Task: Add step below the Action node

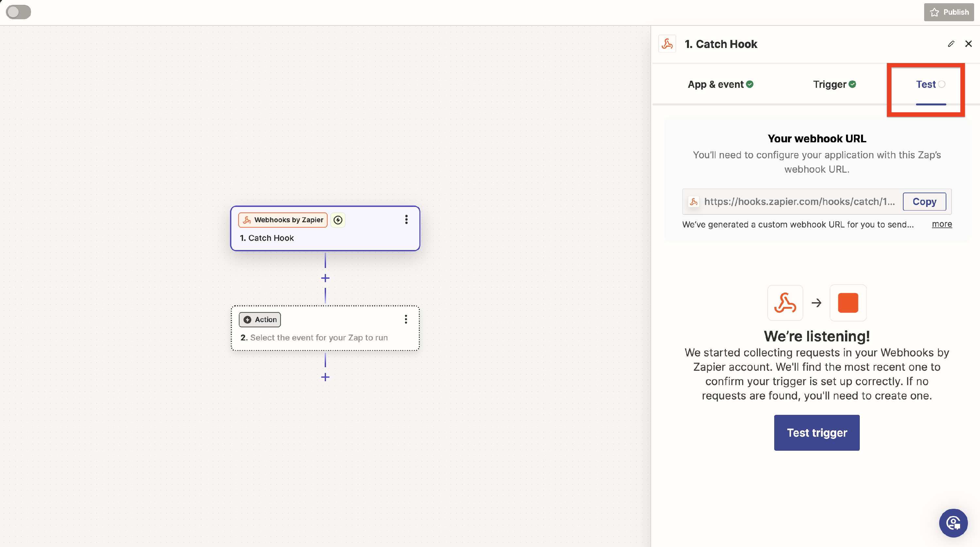Action: pyautogui.click(x=325, y=377)
